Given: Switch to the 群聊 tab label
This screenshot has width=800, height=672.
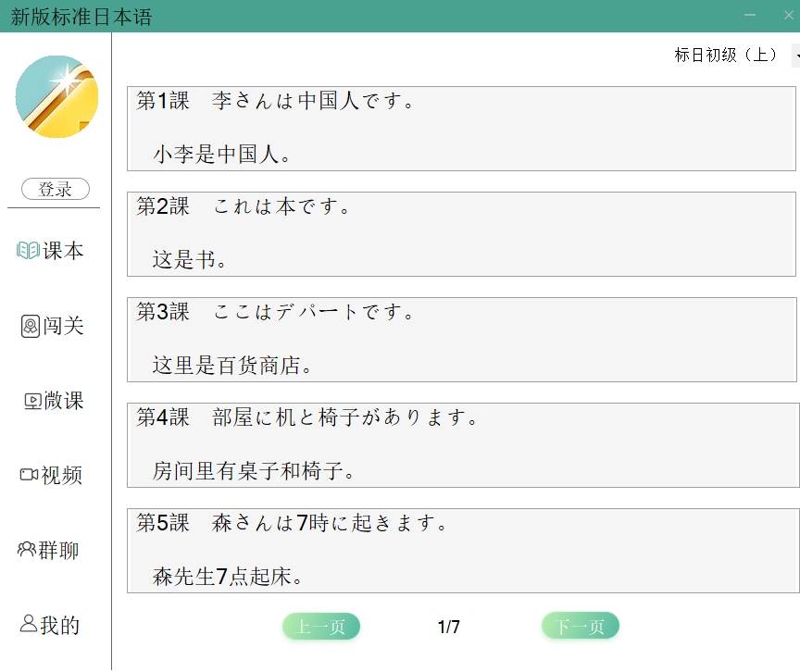Looking at the screenshot, I should [x=59, y=551].
